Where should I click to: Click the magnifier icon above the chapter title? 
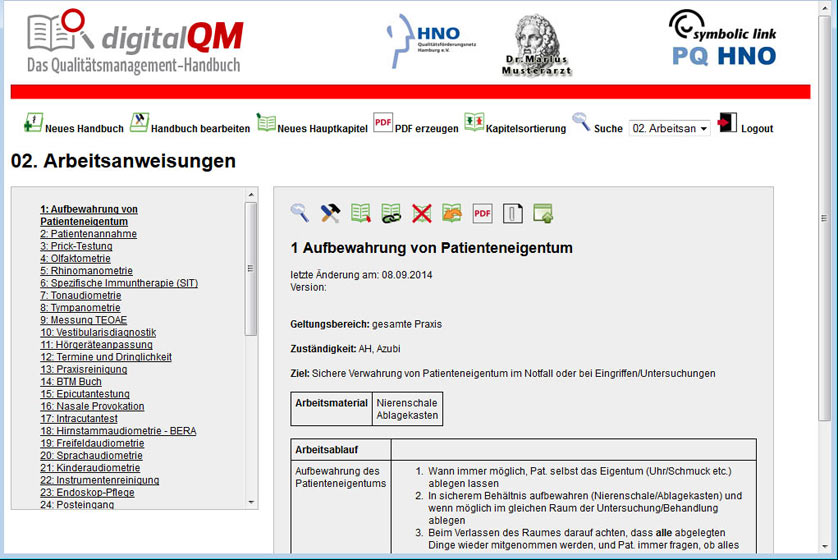(300, 213)
